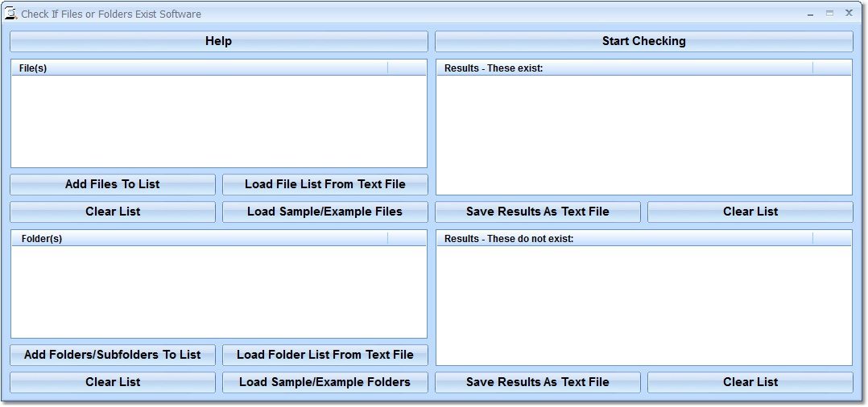The width and height of the screenshot is (868, 407).
Task: Click the application icon in the title bar
Action: pyautogui.click(x=11, y=14)
